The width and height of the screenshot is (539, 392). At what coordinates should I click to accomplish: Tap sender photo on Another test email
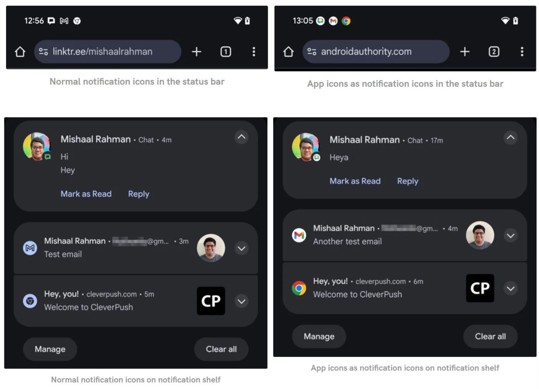[480, 235]
